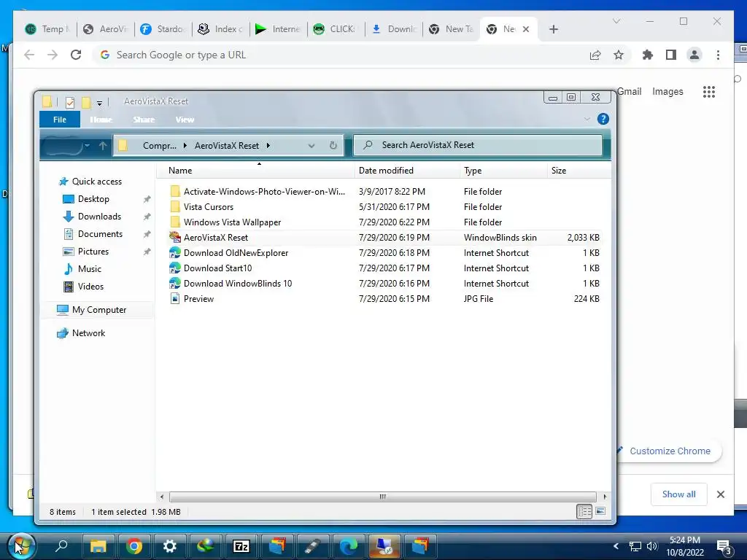
Task: Open the Chrome extensions puzzle icon
Action: 648,55
